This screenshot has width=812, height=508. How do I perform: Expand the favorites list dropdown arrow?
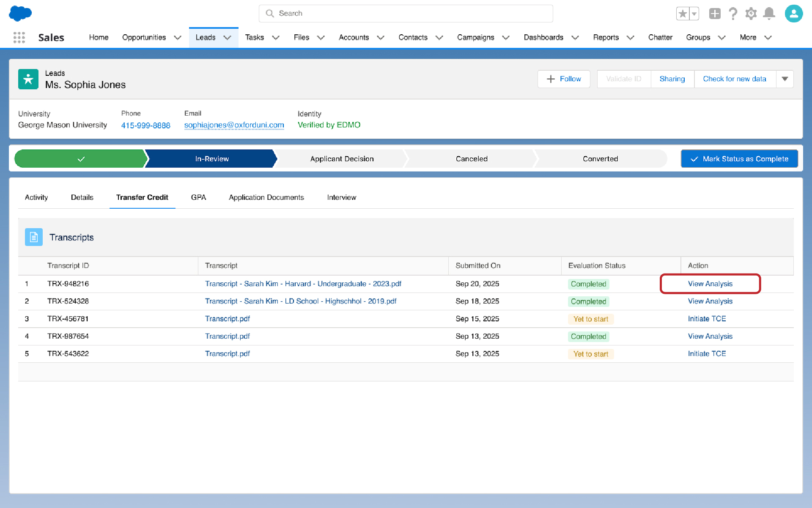[694, 14]
